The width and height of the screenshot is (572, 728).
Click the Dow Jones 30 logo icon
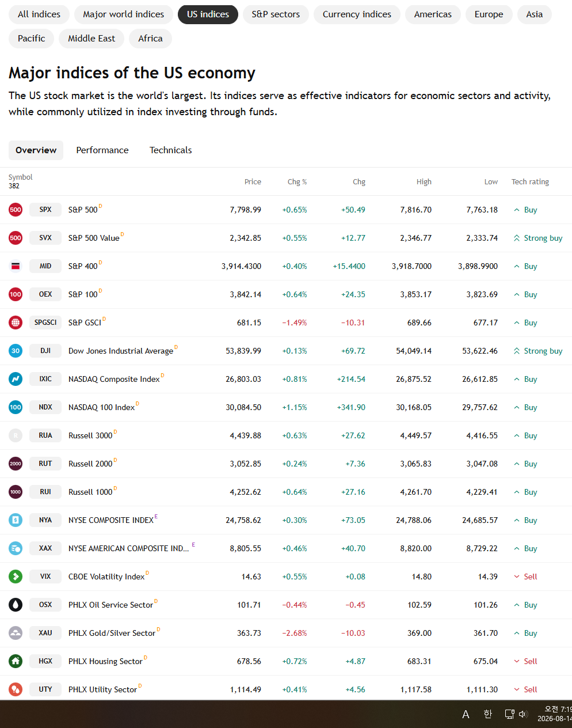coord(16,351)
